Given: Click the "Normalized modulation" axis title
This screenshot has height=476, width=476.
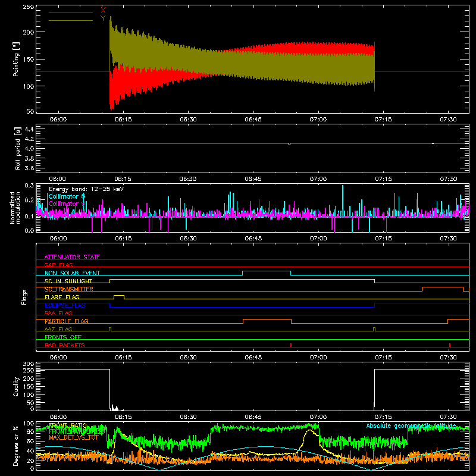Looking at the screenshot, I should tap(15, 208).
